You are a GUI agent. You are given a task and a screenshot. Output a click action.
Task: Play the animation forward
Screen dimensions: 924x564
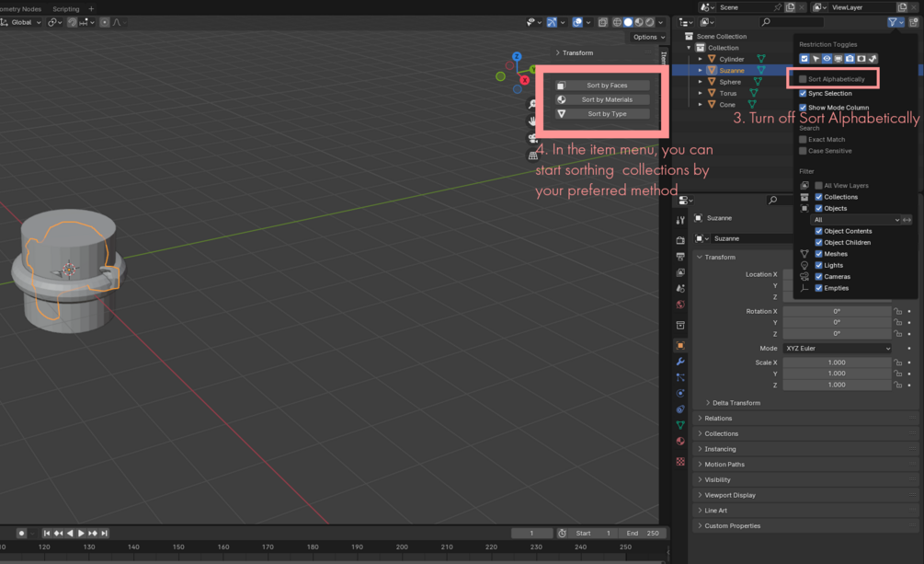coord(81,534)
